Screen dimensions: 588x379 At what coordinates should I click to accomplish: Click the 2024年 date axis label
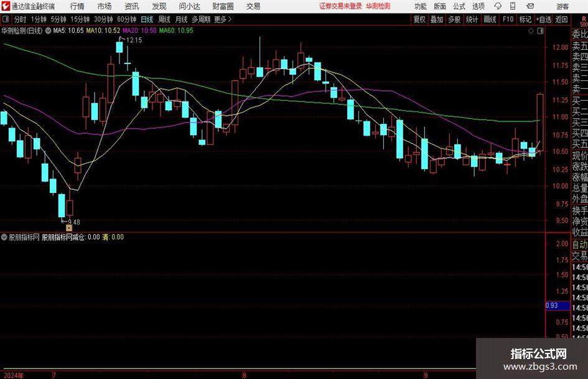(14, 375)
